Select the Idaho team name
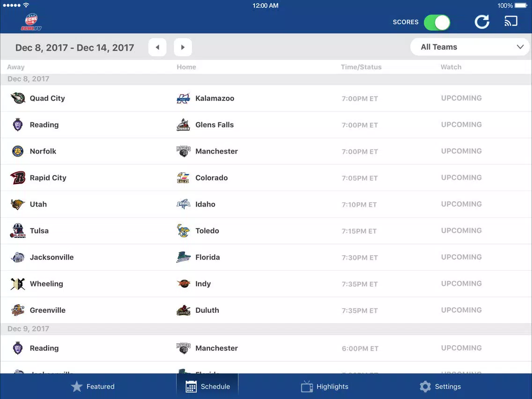The height and width of the screenshot is (399, 532). tap(205, 204)
